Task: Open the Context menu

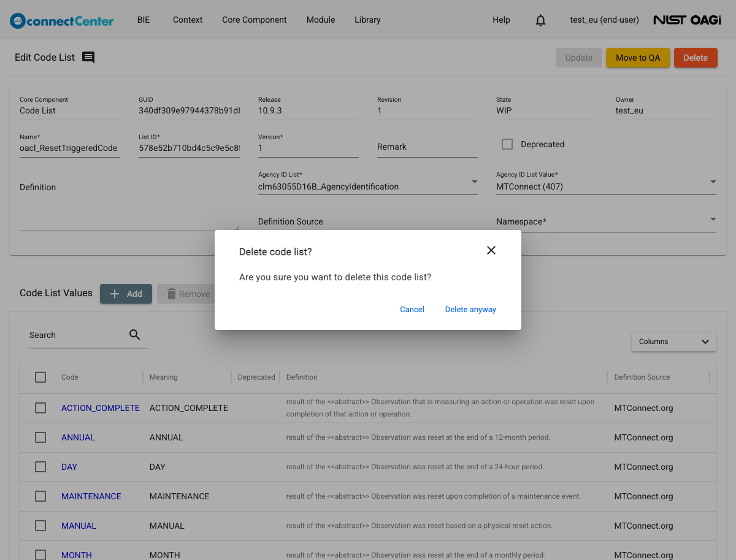Action: pyautogui.click(x=188, y=20)
